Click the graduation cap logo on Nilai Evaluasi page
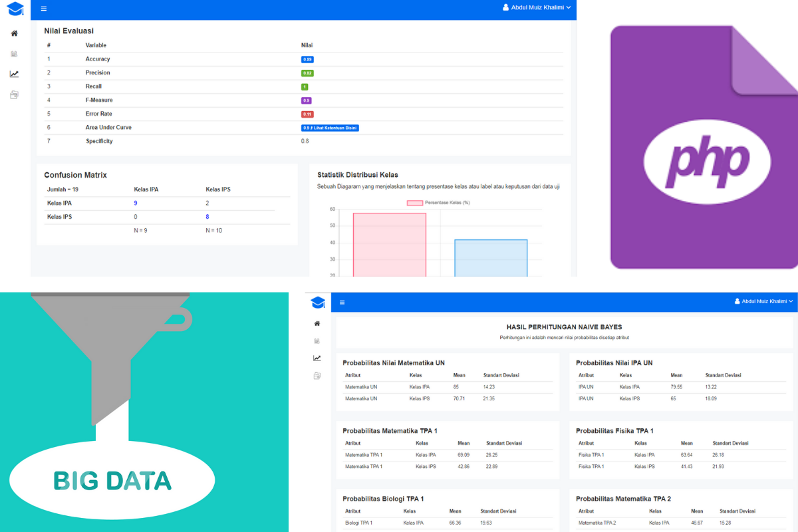The width and height of the screenshot is (798, 532). pos(15,9)
